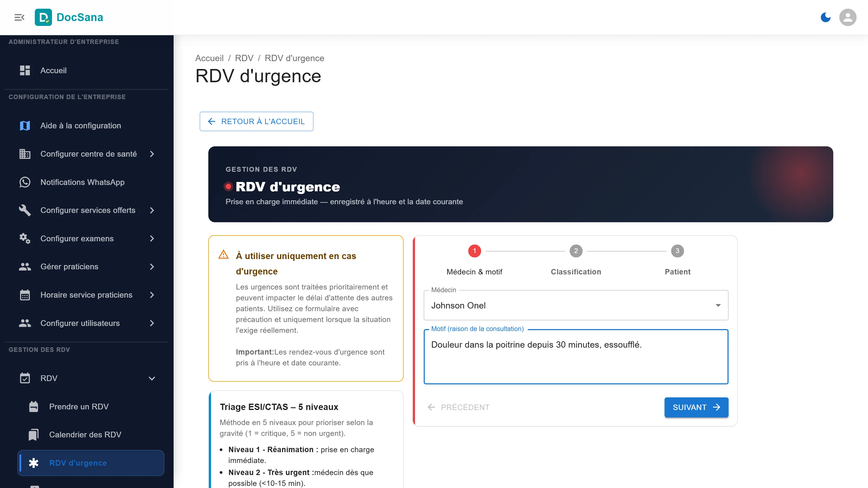Viewport: 868px width, 488px height.
Task: Click the Précédent button
Action: coord(458,407)
